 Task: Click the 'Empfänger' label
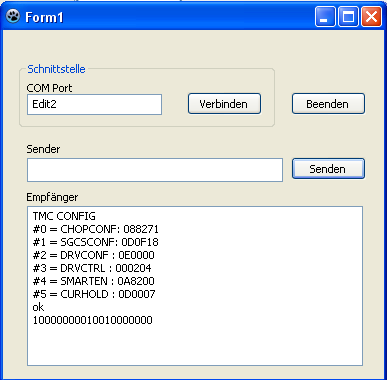(52, 197)
